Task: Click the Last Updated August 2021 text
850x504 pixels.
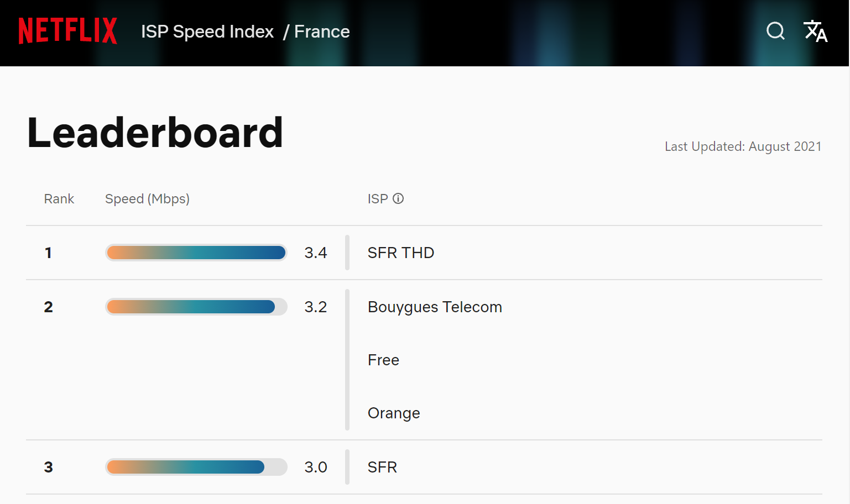Action: (x=743, y=146)
